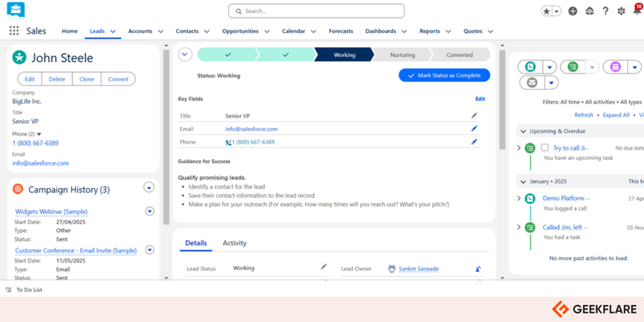
Task: Select the Working path stage
Action: click(x=345, y=55)
